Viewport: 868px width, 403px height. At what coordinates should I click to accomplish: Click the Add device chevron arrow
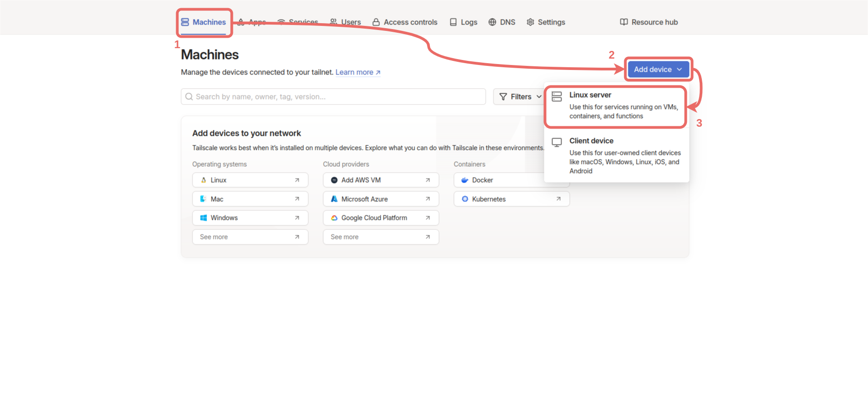680,70
